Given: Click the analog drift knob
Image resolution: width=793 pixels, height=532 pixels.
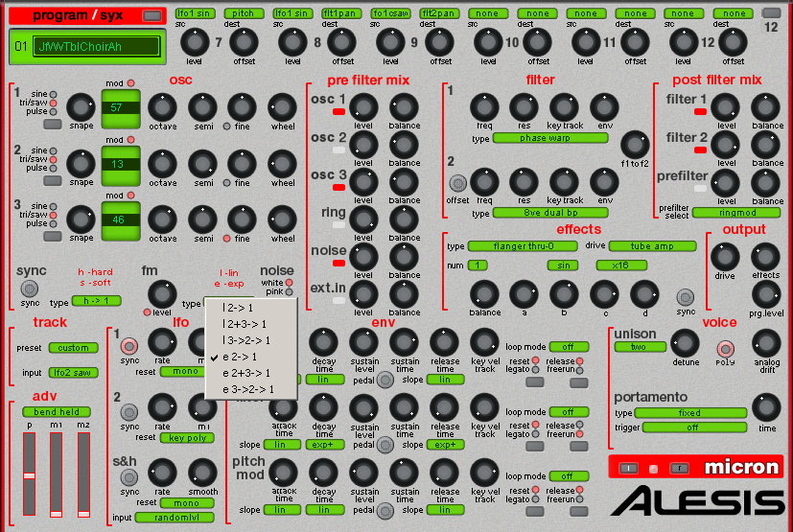Looking at the screenshot, I should 766,343.
